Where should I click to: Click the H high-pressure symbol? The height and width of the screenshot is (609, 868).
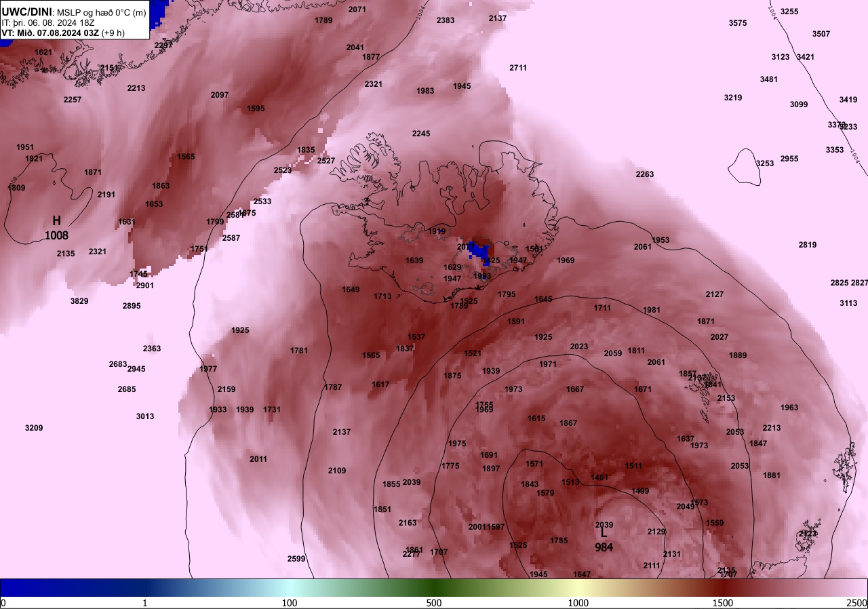pos(57,221)
